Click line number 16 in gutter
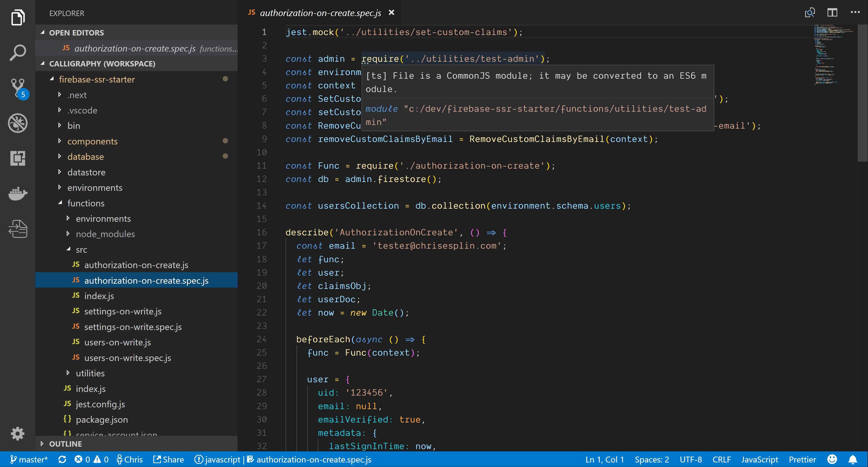 (262, 233)
